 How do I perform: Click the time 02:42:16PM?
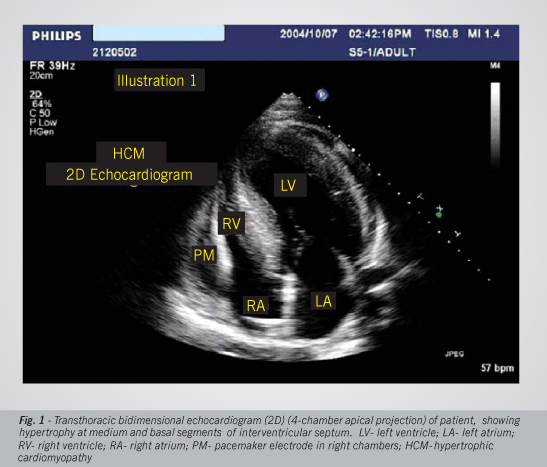point(380,34)
